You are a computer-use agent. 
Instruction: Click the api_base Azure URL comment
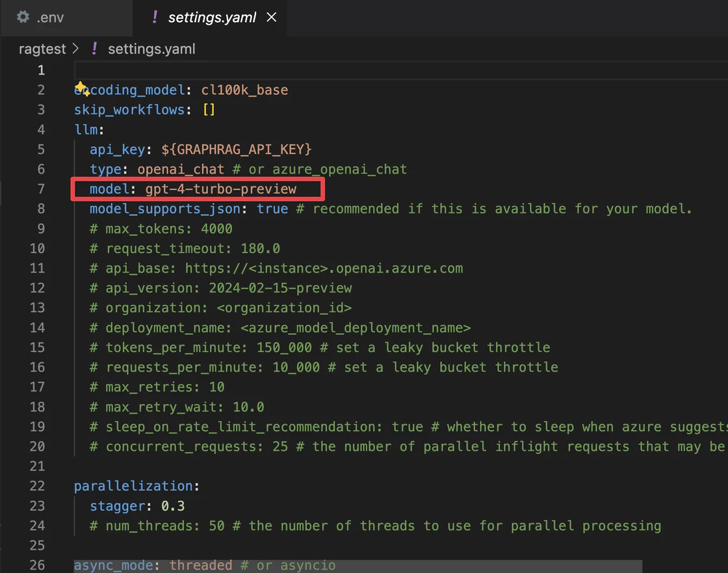276,268
